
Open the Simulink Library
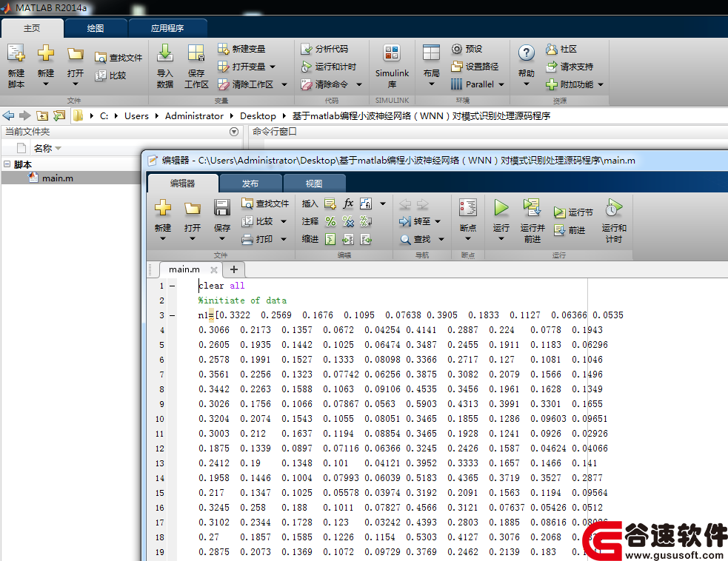point(392,67)
